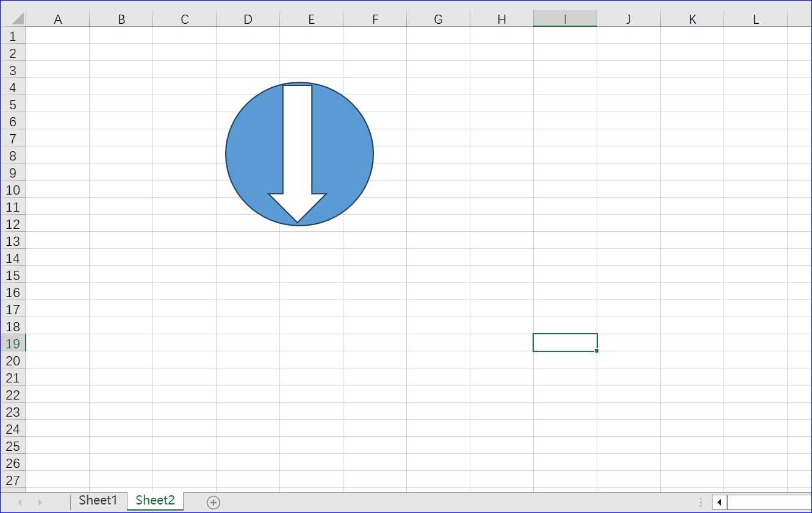Click the active cell I19
This screenshot has height=513, width=812.
[565, 343]
